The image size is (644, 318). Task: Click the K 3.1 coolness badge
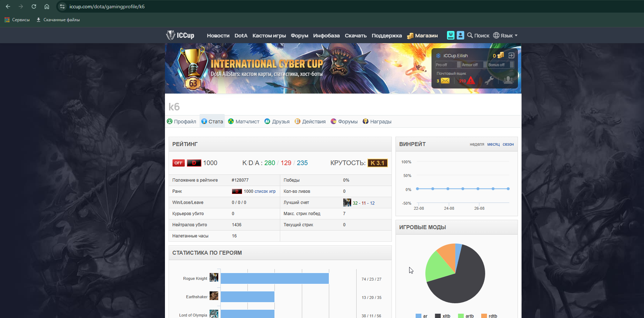[377, 163]
